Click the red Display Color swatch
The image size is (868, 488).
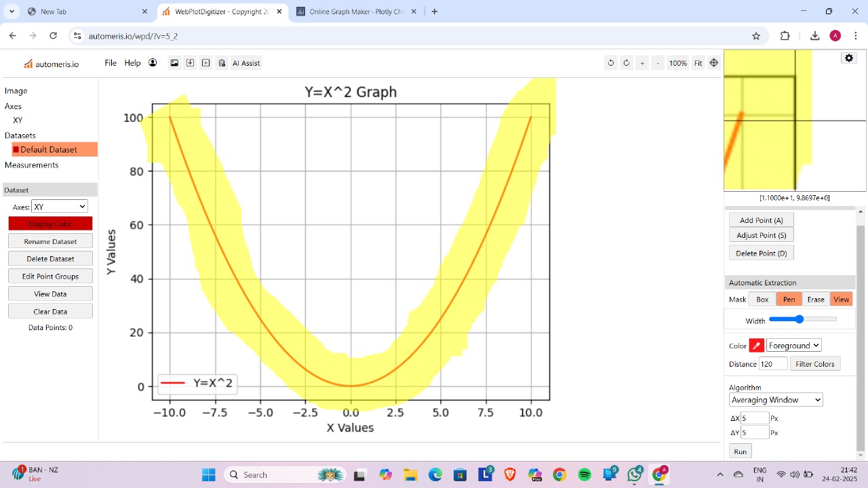[50, 224]
